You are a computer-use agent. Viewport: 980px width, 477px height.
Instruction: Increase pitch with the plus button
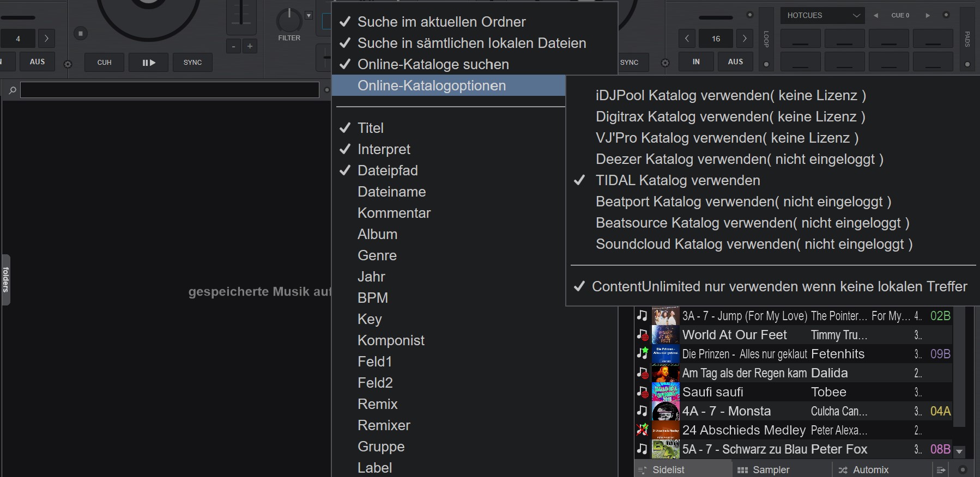point(250,46)
